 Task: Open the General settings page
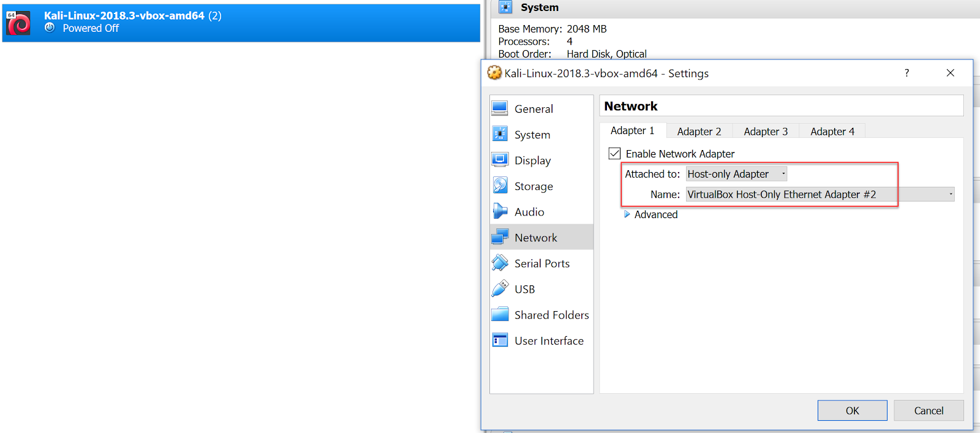(x=541, y=108)
